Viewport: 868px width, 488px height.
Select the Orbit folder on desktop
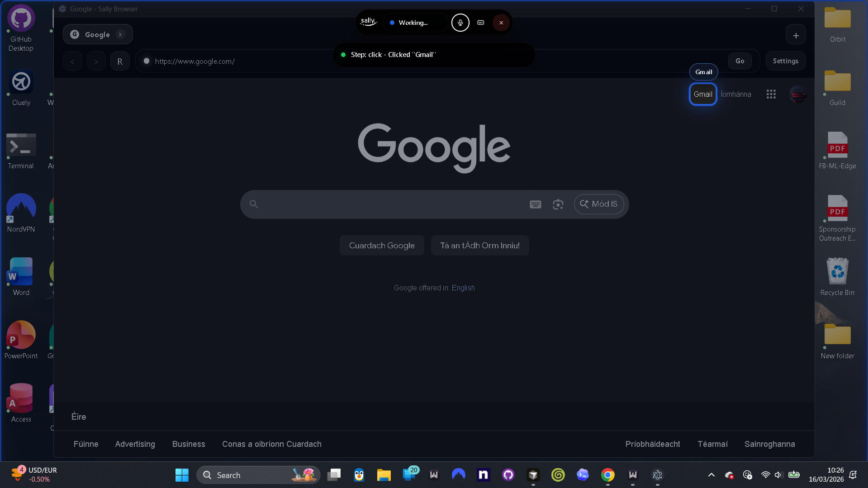(x=838, y=25)
